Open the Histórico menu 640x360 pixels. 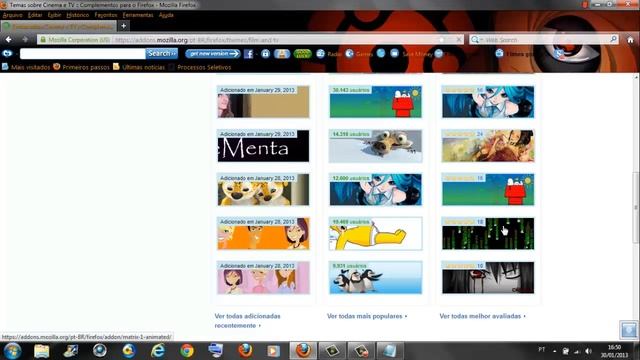(x=78, y=15)
